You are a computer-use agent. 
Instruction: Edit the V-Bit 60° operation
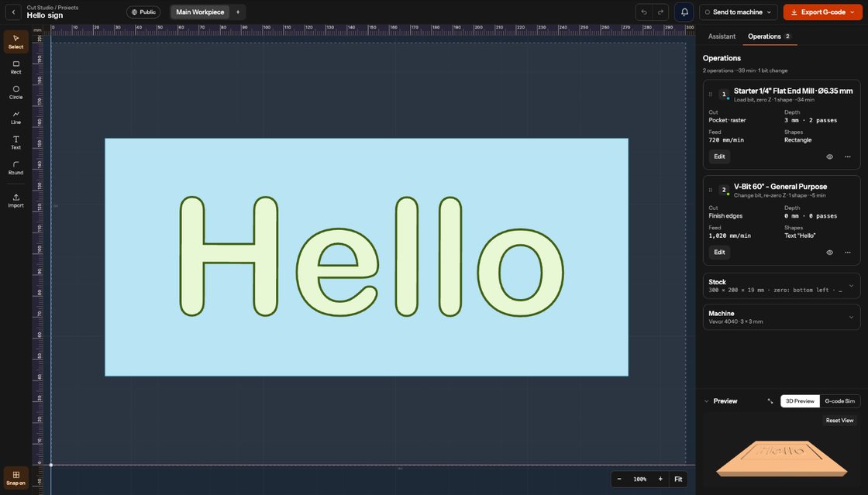pos(719,253)
